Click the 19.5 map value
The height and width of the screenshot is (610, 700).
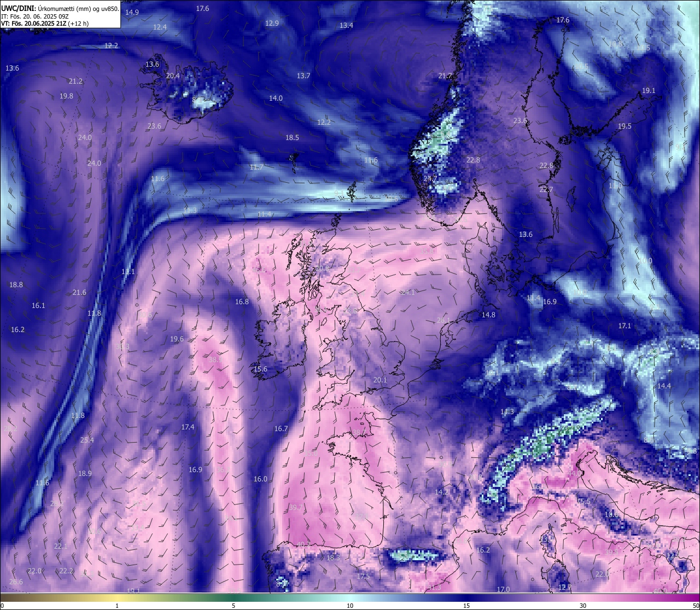click(625, 126)
